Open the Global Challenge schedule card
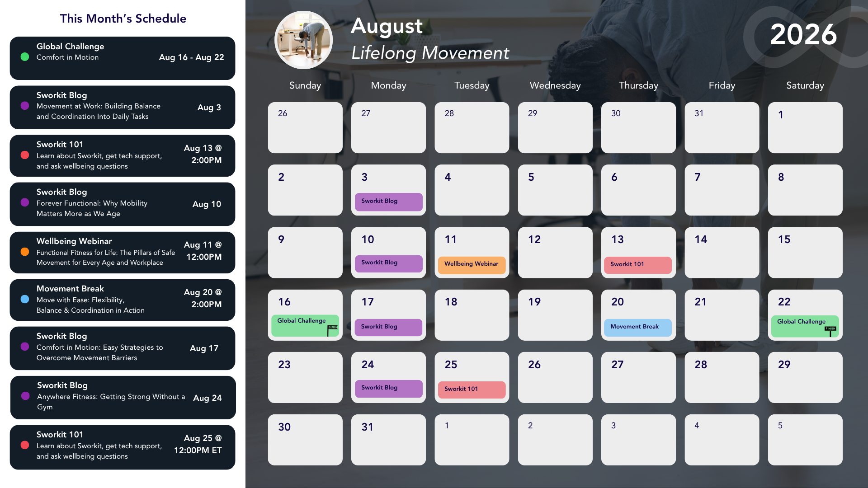Viewport: 868px width, 488px height. [x=122, y=58]
